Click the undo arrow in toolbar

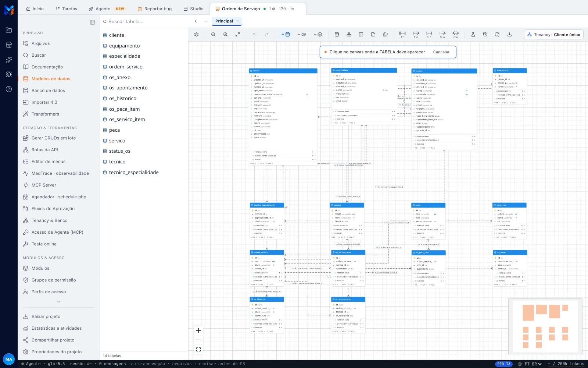click(x=254, y=35)
